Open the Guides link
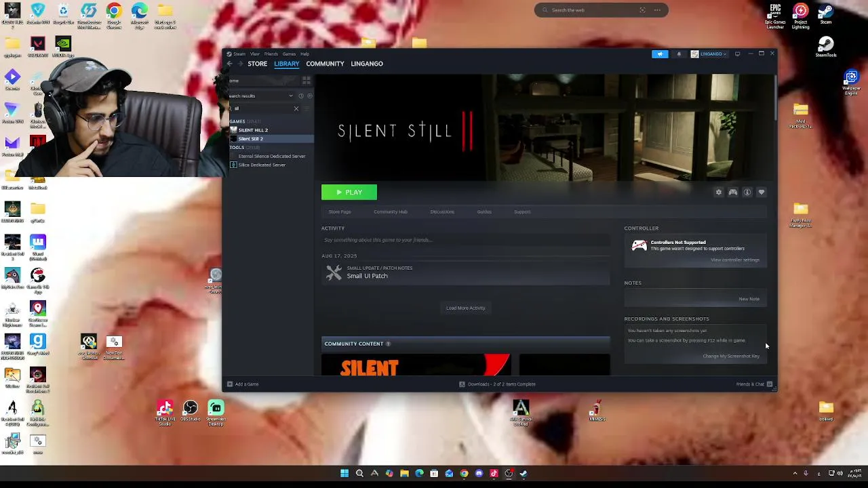 pos(484,211)
